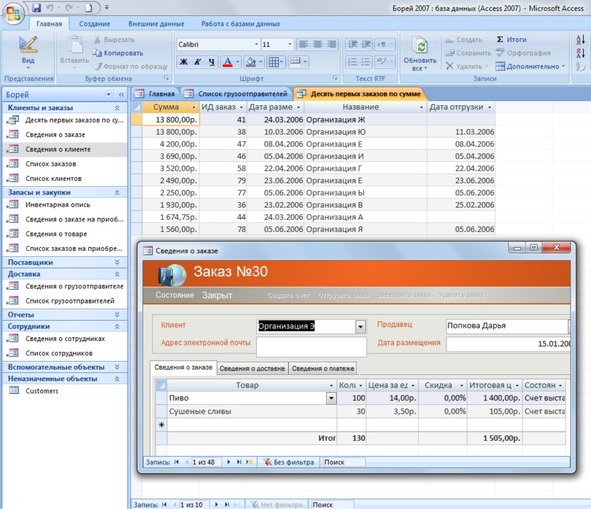
Task: Go to next record in main datasheet
Action: [x=216, y=504]
